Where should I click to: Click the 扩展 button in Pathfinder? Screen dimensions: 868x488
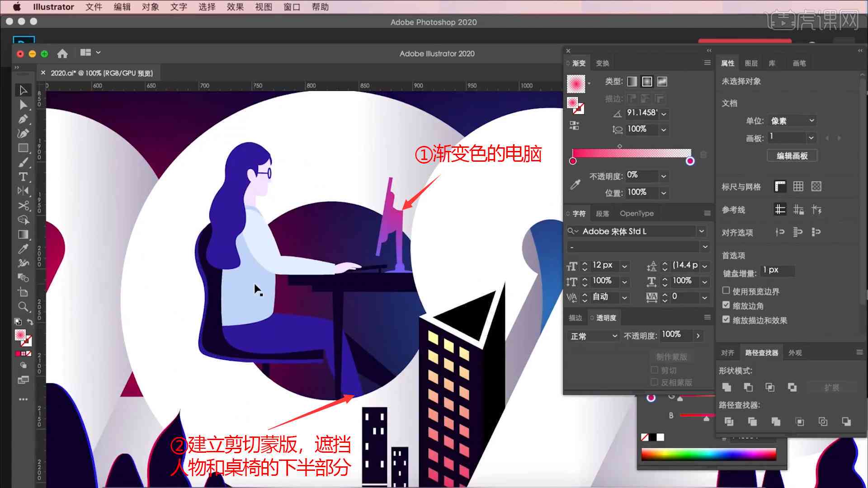click(x=832, y=387)
